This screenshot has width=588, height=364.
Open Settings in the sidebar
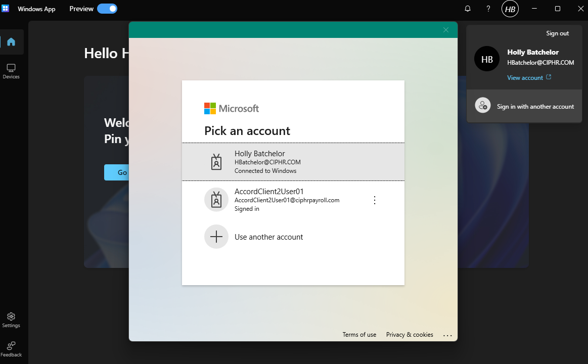click(11, 320)
